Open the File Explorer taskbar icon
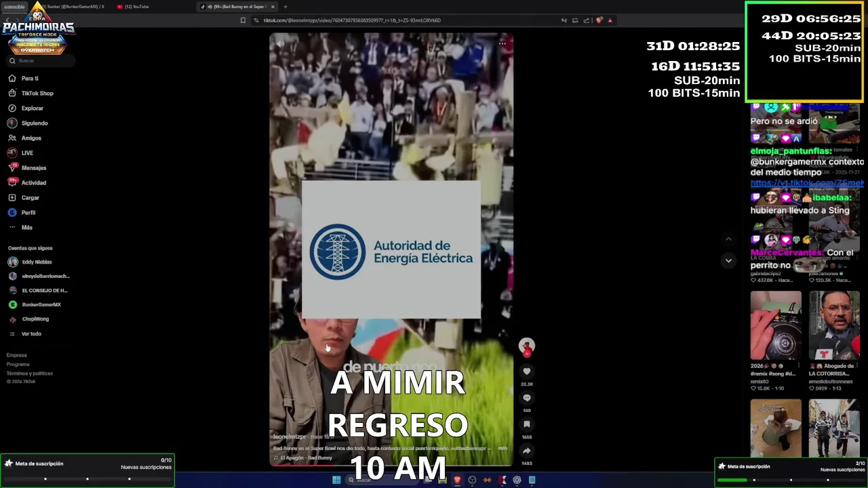Image resolution: width=868 pixels, height=488 pixels. tap(442, 480)
